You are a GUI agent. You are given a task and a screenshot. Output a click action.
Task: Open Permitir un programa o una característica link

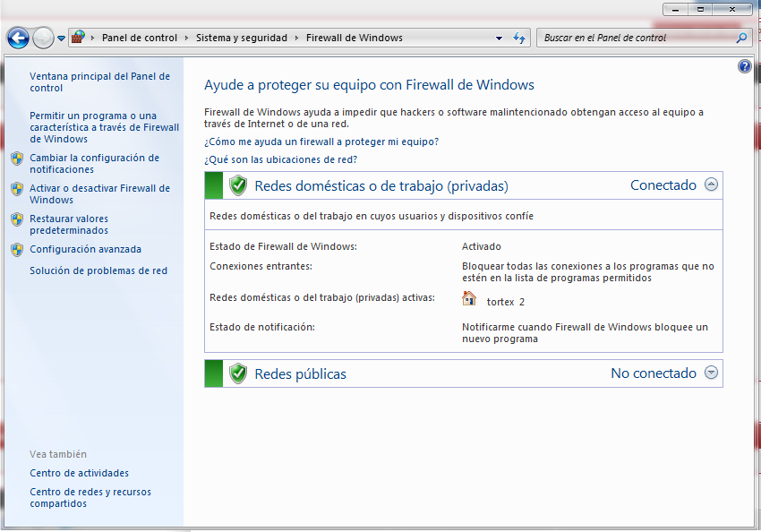pos(105,127)
